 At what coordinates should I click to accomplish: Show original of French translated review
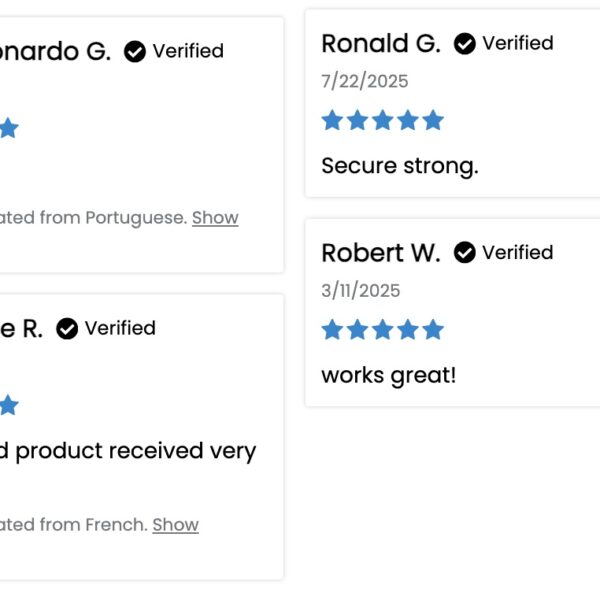175,525
